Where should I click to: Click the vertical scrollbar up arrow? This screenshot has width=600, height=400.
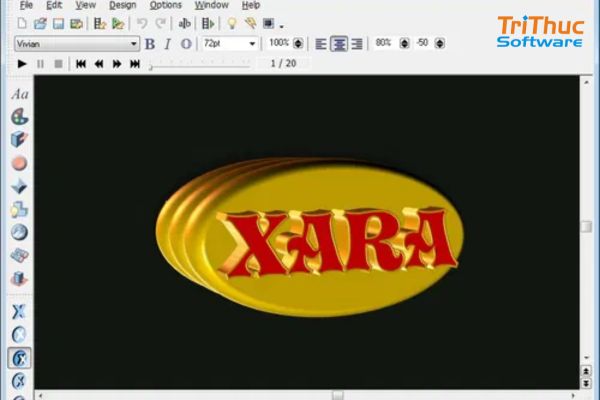click(x=586, y=82)
